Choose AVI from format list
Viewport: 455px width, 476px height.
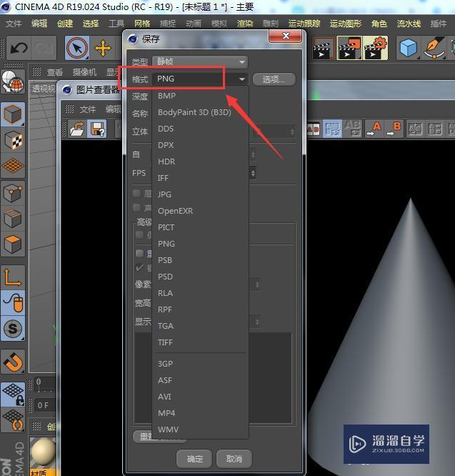165,397
